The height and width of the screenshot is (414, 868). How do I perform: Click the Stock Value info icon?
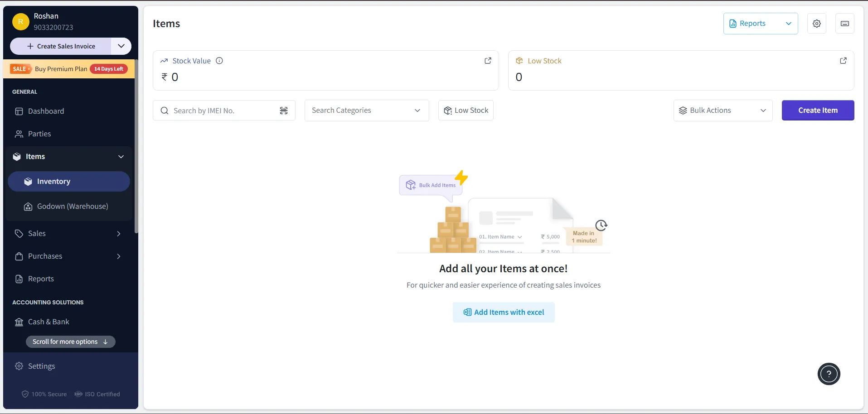coord(219,61)
